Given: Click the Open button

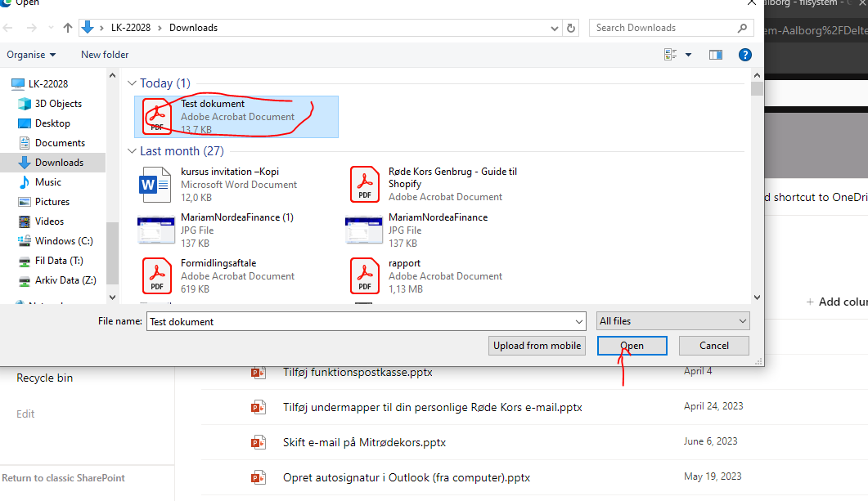Looking at the screenshot, I should click(x=632, y=346).
